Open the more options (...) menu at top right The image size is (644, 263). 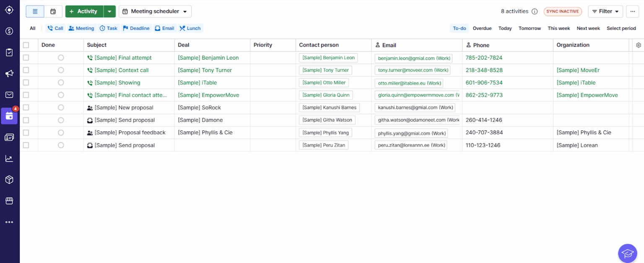click(x=632, y=11)
